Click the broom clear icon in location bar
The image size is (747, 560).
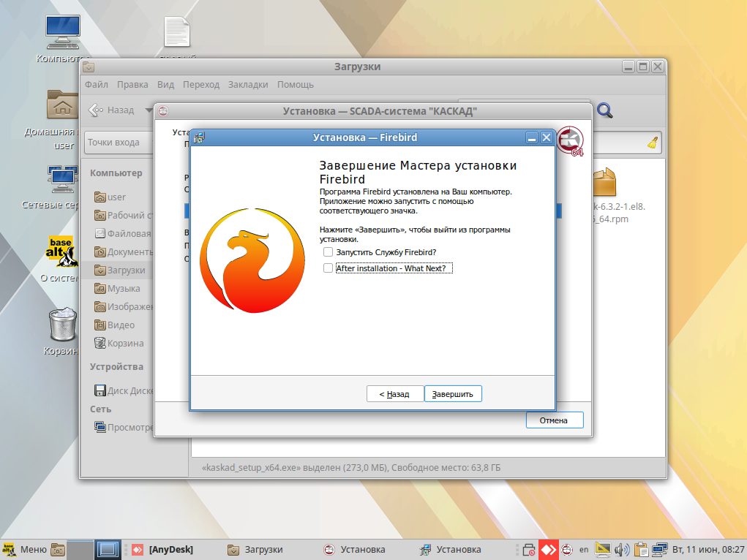[x=653, y=143]
